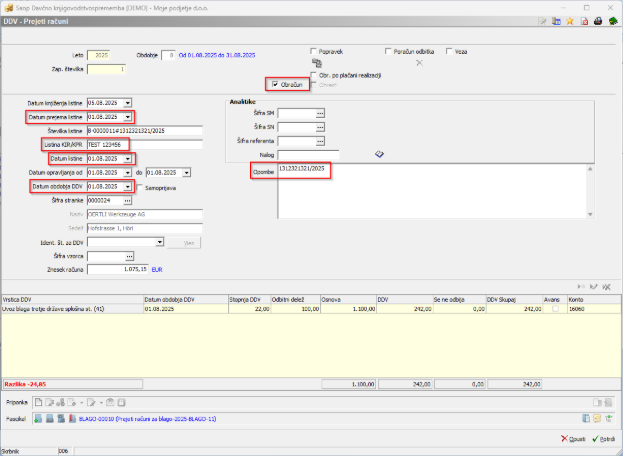
Task: Tick the Popravek checkbox
Action: pyautogui.click(x=313, y=51)
